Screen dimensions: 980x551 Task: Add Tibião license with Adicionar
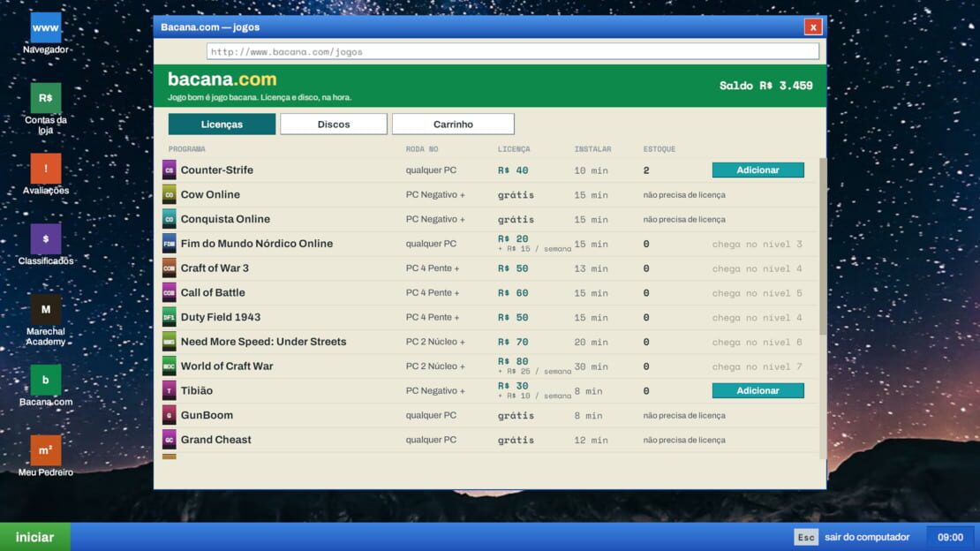click(x=758, y=390)
